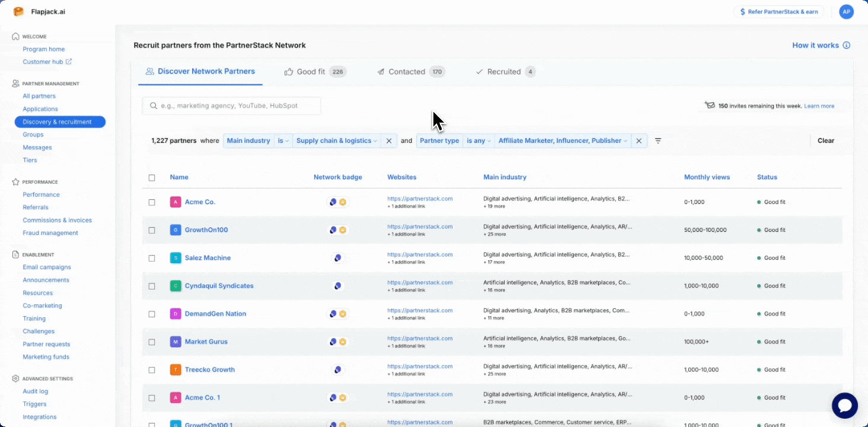The height and width of the screenshot is (427, 868).
Task: Check the Acme Co. row checkbox
Action: (152, 202)
